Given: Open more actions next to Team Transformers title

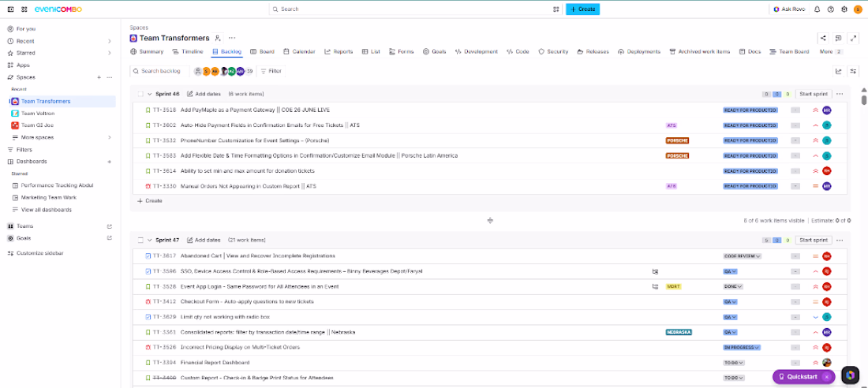Looking at the screenshot, I should 232,38.
